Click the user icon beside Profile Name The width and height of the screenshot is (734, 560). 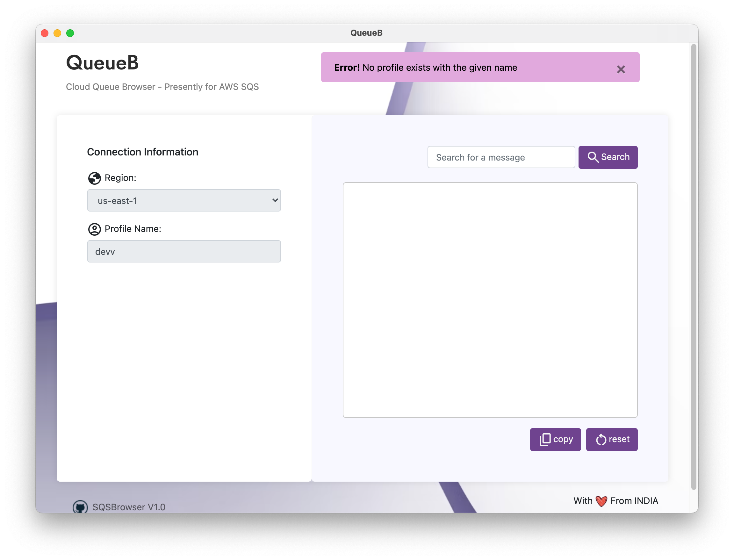pos(94,229)
